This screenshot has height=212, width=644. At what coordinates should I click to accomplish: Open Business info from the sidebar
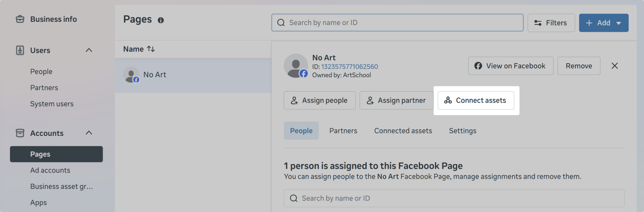coord(53,19)
